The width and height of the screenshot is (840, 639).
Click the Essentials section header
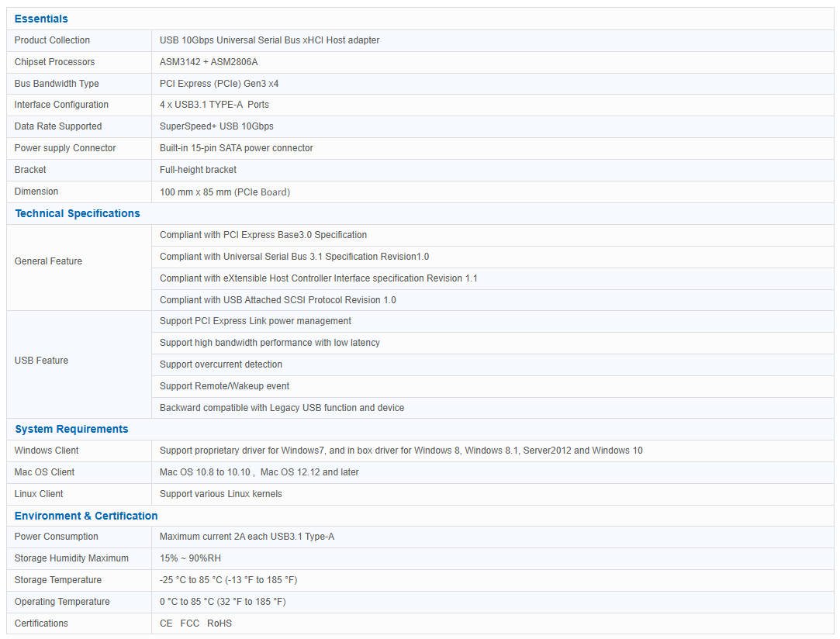[x=41, y=19]
